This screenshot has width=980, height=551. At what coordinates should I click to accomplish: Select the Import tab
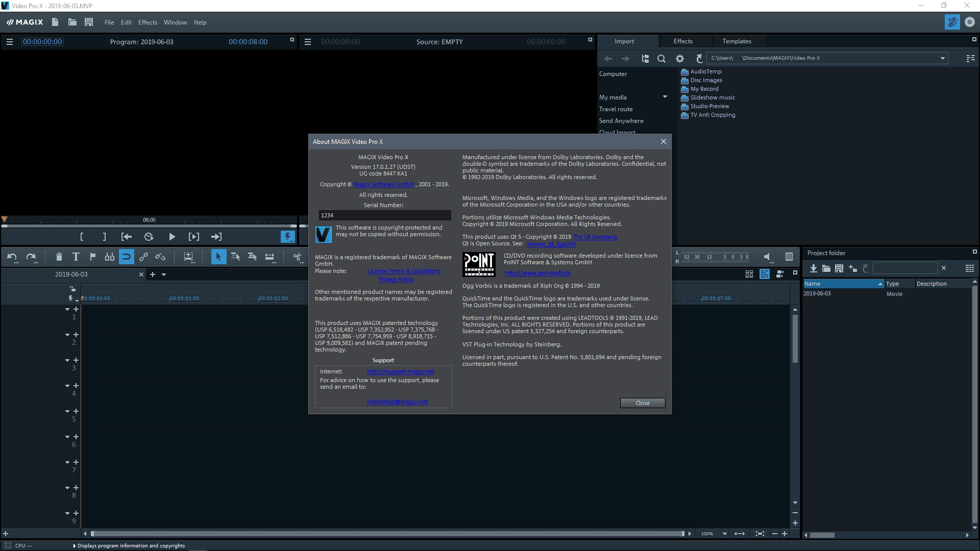624,41
